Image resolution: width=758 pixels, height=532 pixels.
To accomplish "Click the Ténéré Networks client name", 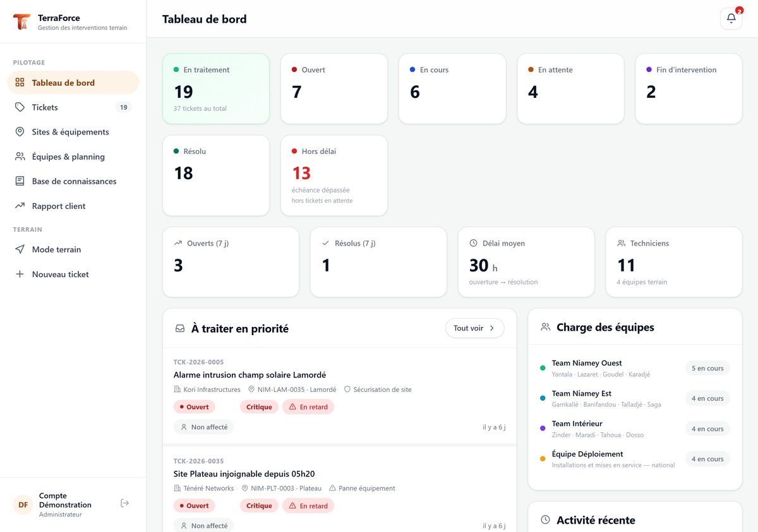I will pyautogui.click(x=208, y=488).
